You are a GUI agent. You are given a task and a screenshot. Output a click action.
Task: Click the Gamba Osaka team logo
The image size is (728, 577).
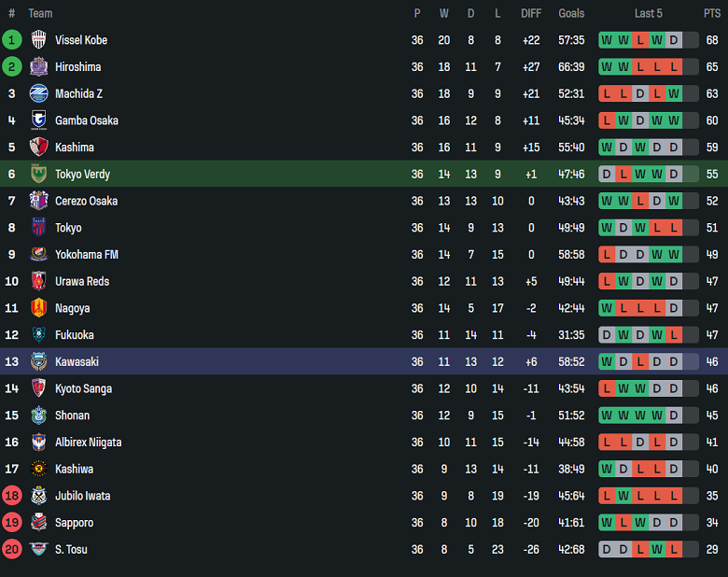(38, 120)
